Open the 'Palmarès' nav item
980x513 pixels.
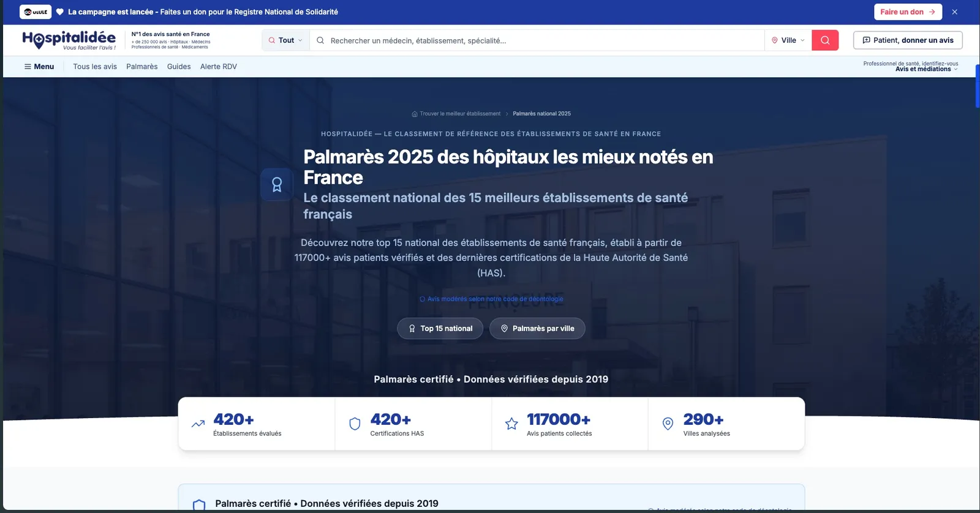pos(142,67)
